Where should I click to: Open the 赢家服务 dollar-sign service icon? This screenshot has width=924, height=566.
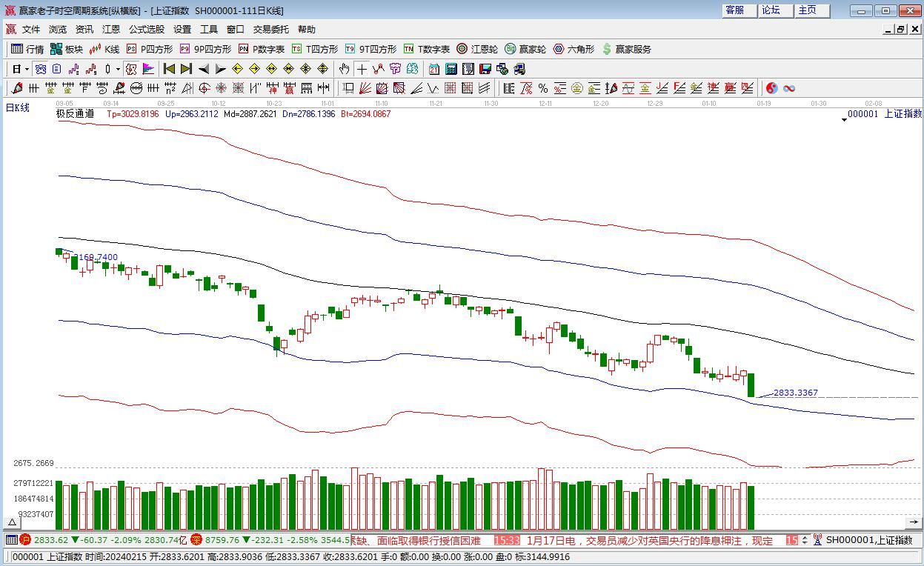(x=627, y=49)
